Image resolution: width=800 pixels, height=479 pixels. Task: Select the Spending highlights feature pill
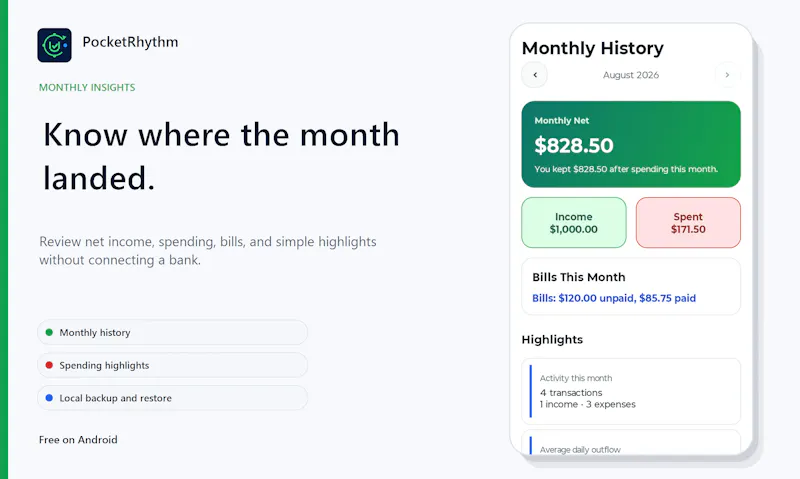click(172, 365)
